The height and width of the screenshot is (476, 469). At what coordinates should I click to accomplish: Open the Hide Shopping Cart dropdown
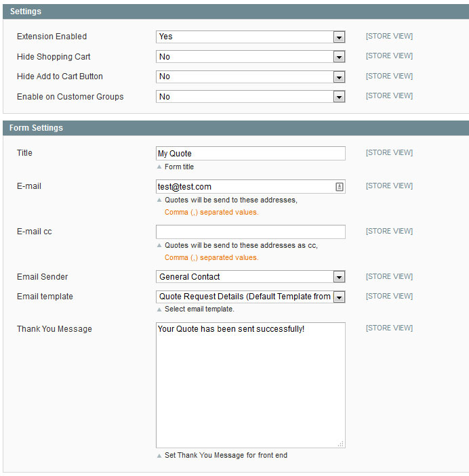click(251, 57)
